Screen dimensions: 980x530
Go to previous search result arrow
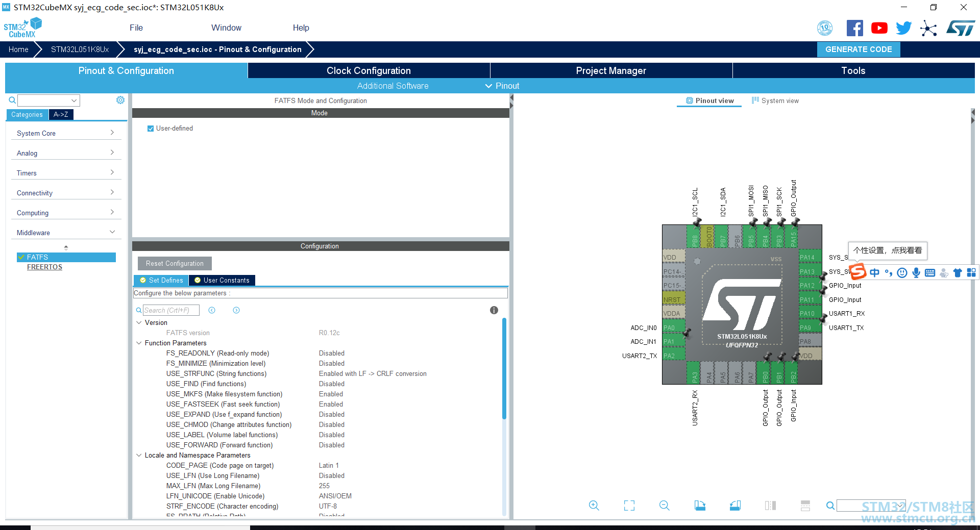coord(212,310)
